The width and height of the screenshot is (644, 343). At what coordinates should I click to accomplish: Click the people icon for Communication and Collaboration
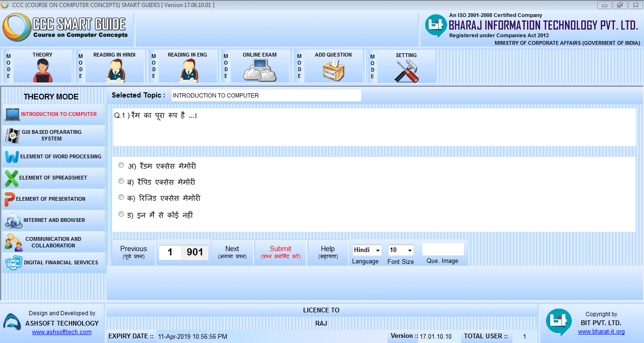14,242
